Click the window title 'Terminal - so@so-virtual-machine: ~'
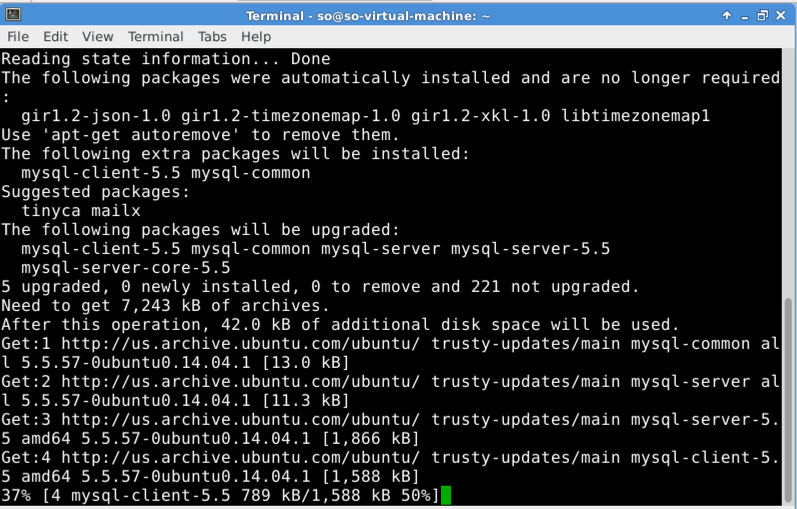The height and width of the screenshot is (509, 797). click(368, 16)
